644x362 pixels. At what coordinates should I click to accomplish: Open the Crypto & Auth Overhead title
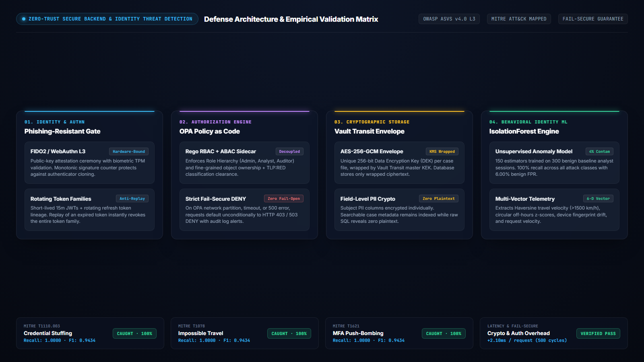click(x=518, y=333)
